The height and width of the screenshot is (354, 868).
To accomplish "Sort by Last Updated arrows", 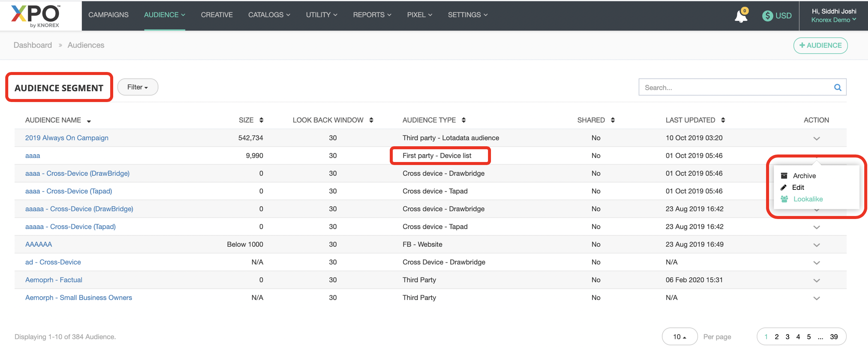I will 723,120.
